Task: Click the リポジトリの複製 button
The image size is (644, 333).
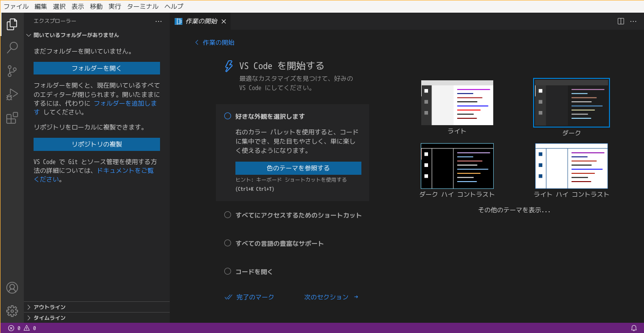Action: click(97, 144)
